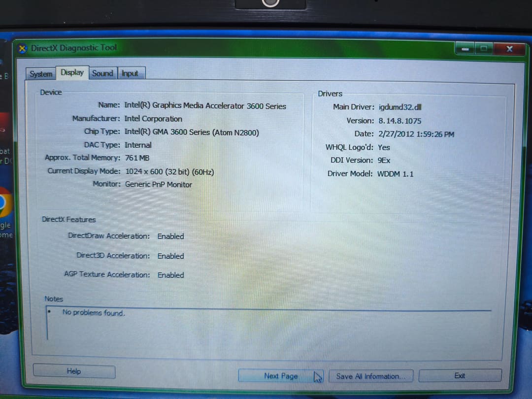Click driver version '8.14.8.1075'
The image size is (532, 399).
tap(399, 121)
